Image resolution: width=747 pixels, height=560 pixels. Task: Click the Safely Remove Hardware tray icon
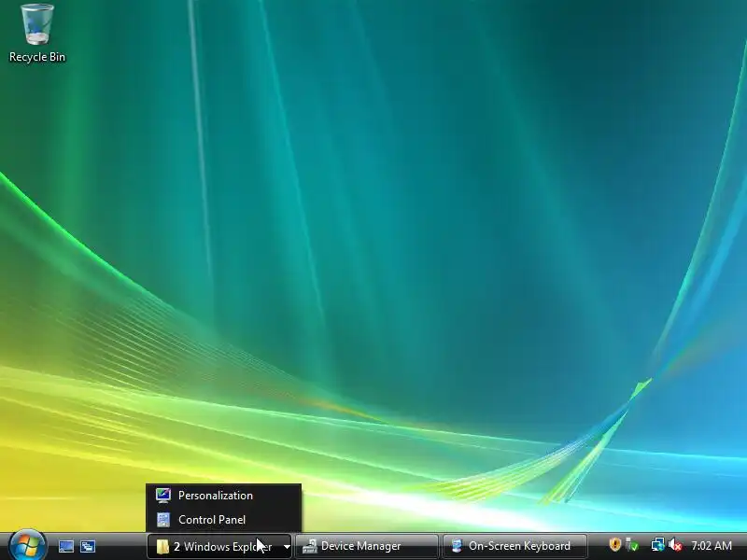(x=632, y=544)
